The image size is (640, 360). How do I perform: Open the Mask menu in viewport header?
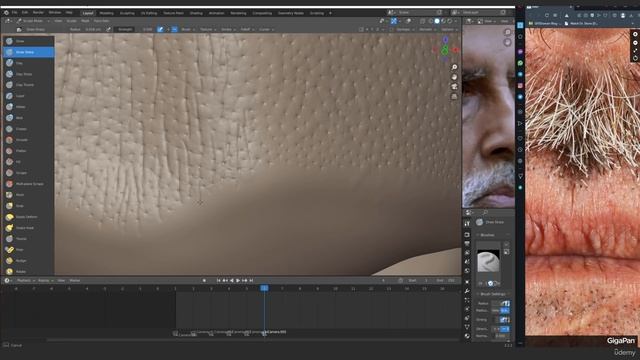[85, 21]
